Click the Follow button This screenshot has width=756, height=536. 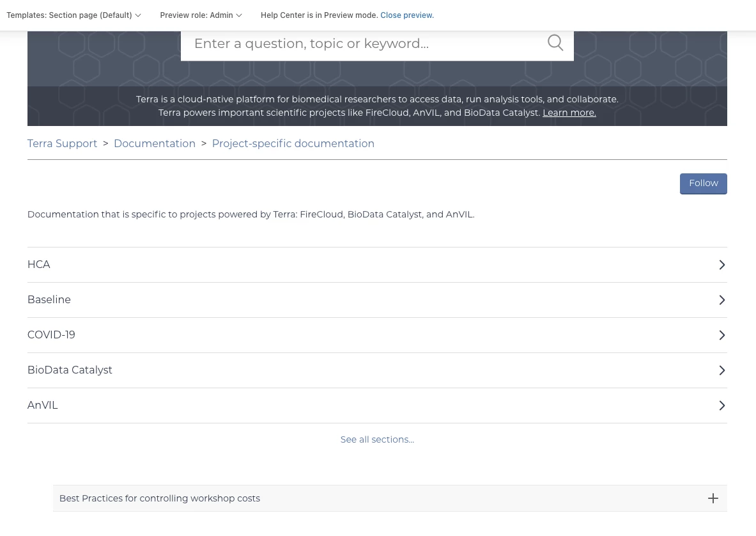(x=703, y=184)
